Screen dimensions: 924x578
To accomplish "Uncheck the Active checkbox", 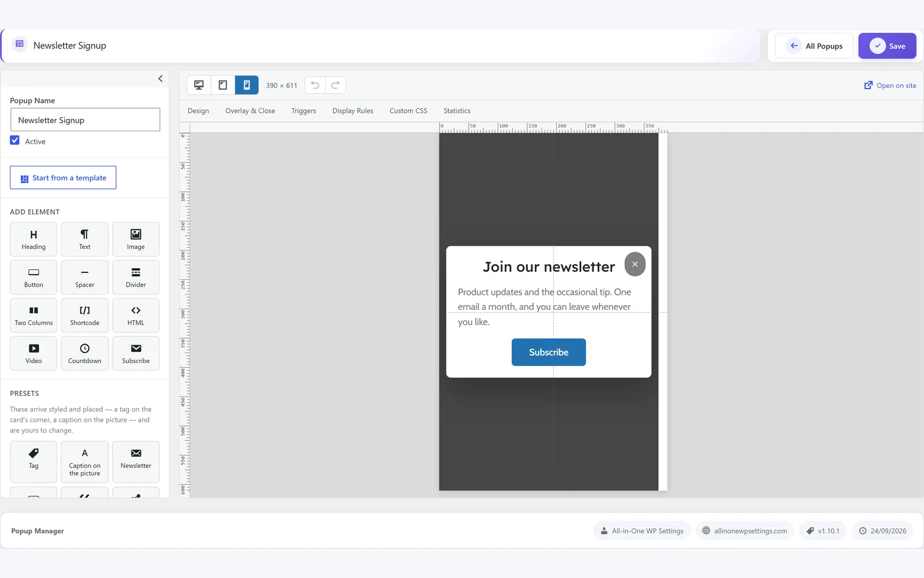I will click(15, 140).
